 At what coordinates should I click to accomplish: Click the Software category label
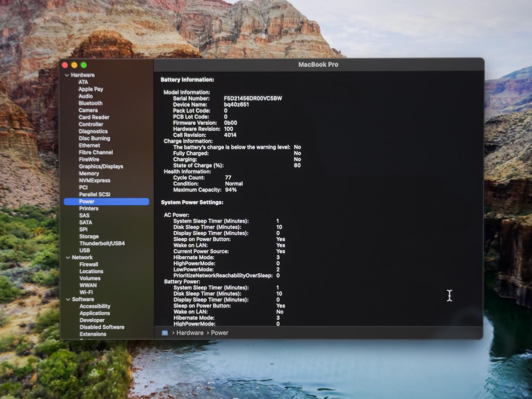[x=83, y=300]
